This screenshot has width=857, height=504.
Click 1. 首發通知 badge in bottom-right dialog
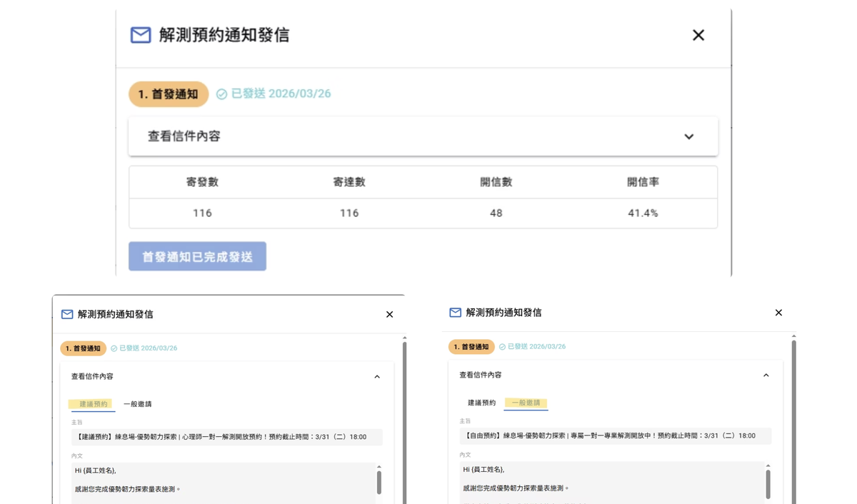pos(472,347)
